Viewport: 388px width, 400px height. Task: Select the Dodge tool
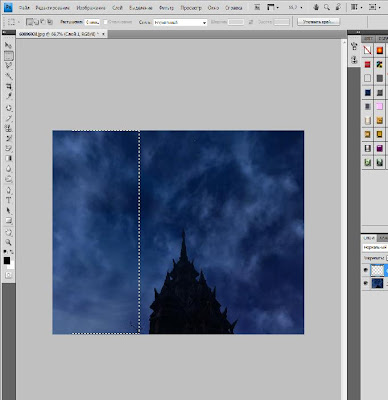[9, 179]
